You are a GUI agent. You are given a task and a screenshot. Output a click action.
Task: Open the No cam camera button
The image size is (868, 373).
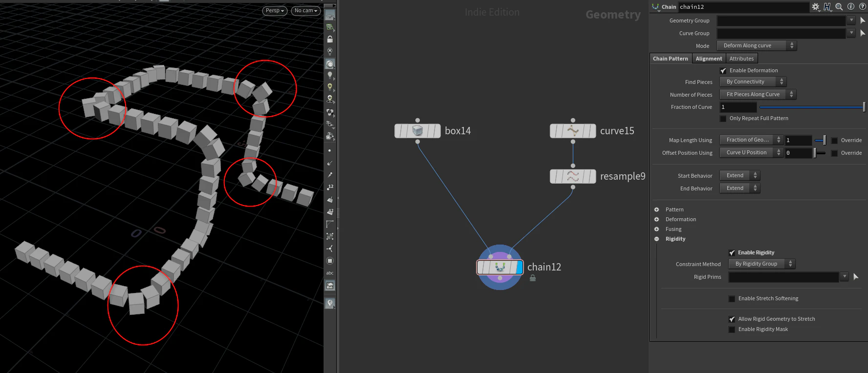306,10
